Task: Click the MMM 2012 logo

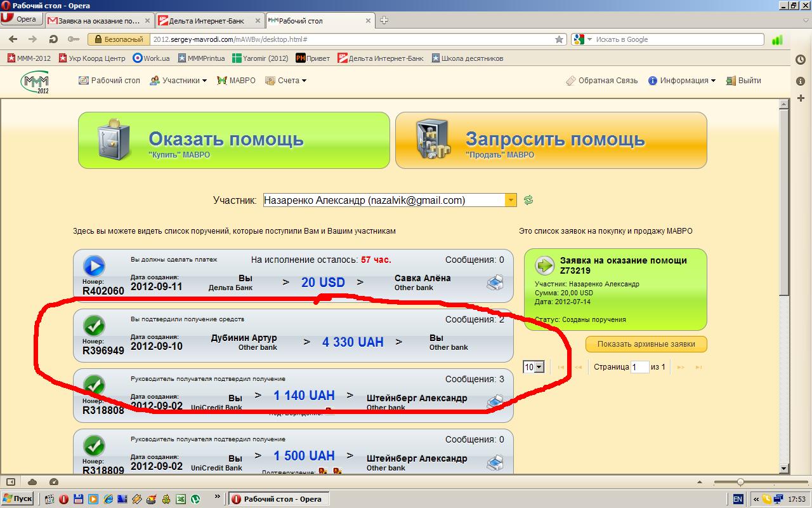Action: pos(35,82)
